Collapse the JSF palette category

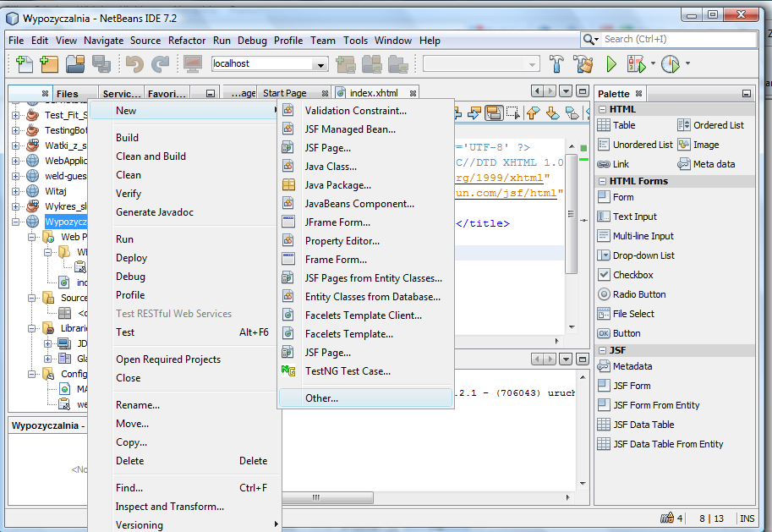pos(602,351)
